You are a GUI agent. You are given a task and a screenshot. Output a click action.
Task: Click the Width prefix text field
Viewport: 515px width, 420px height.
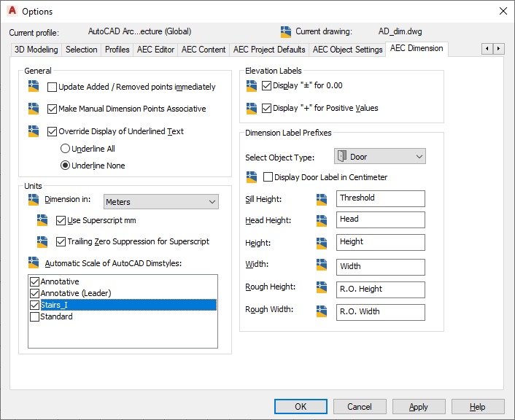(x=380, y=267)
